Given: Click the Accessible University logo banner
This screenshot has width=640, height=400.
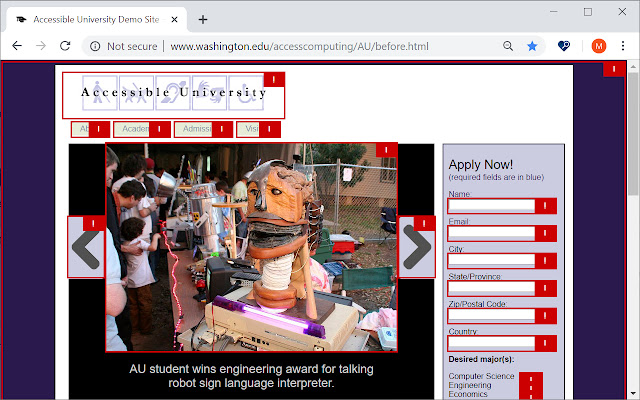Looking at the screenshot, I should point(173,95).
